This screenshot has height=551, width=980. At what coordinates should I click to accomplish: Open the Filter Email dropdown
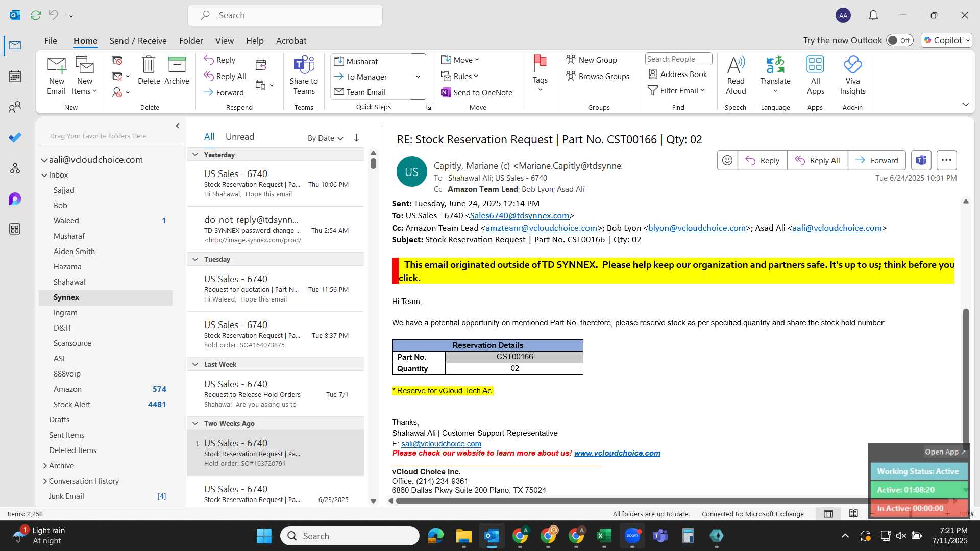[676, 90]
